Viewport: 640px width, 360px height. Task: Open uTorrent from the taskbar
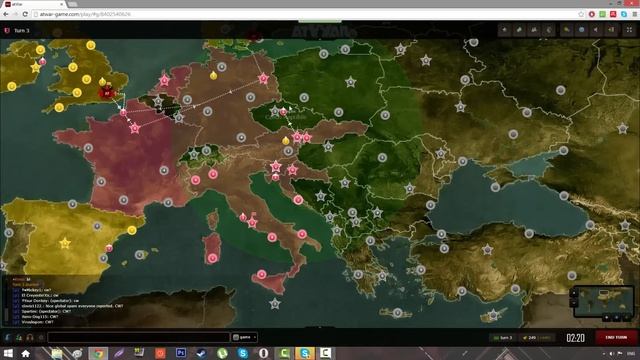click(x=222, y=353)
